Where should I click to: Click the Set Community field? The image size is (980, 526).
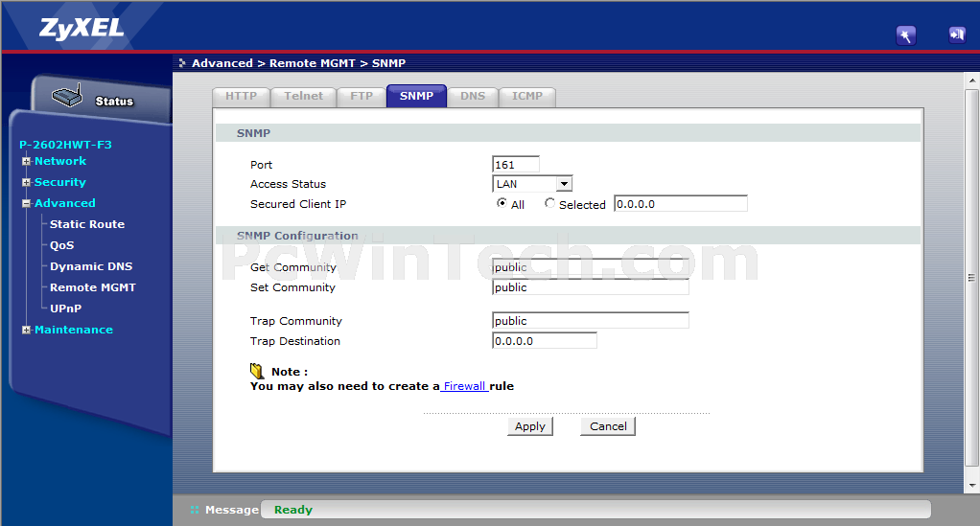tap(590, 287)
